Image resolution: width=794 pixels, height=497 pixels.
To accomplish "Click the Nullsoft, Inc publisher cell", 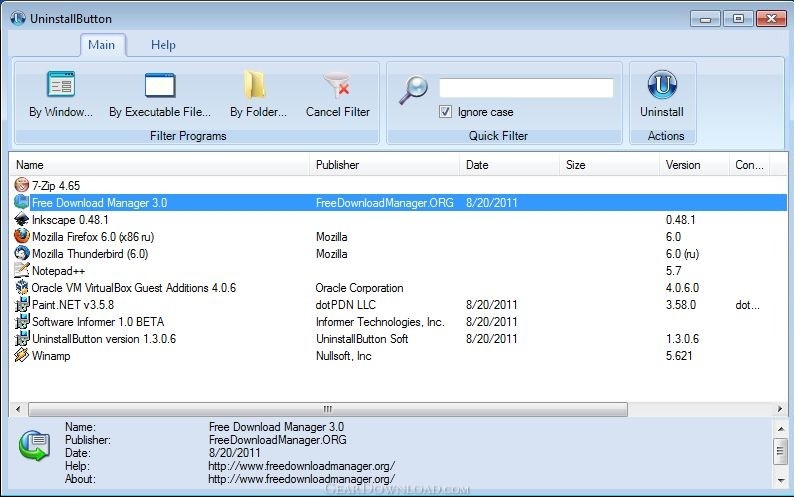I will [344, 356].
